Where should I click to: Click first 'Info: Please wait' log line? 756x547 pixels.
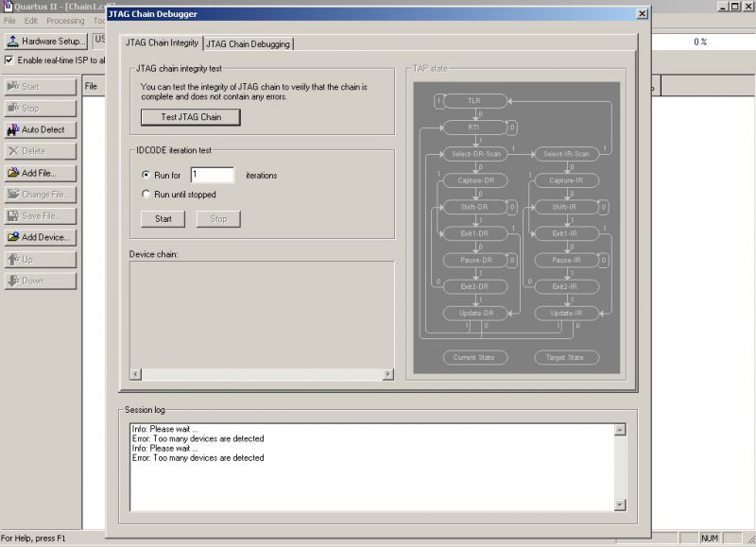coord(164,429)
